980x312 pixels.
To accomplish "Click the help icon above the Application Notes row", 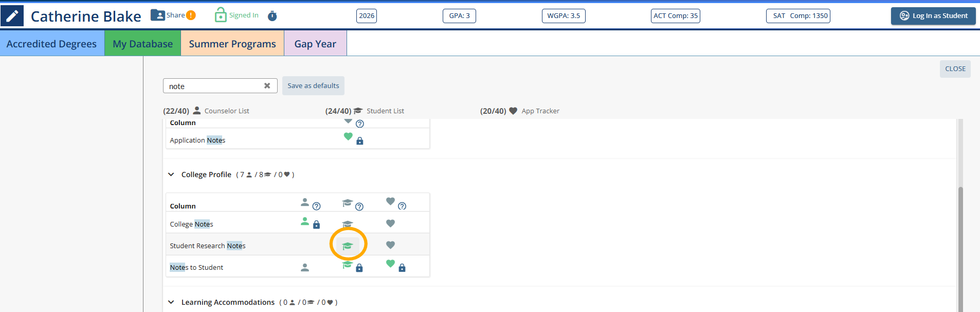I will pos(360,124).
